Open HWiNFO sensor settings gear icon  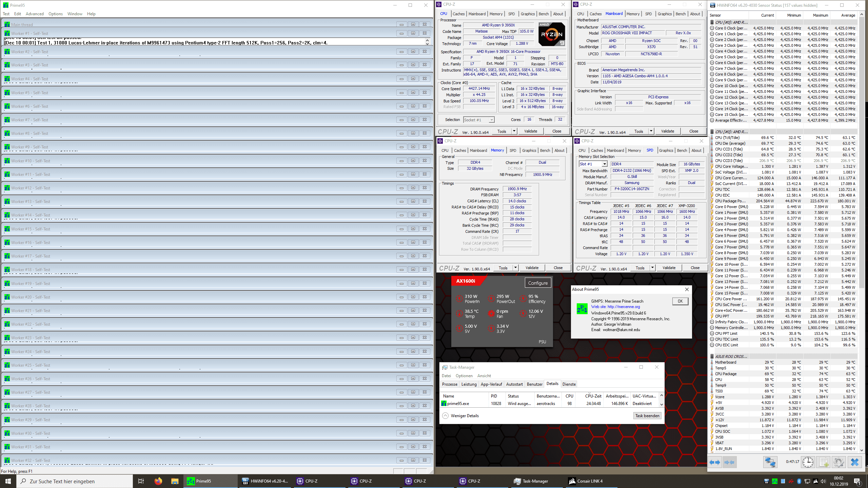(839, 462)
